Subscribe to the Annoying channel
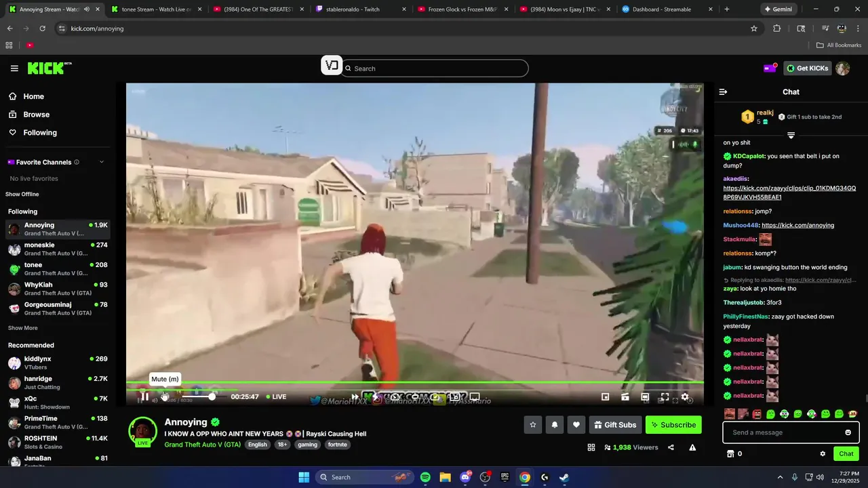This screenshot has width=868, height=488. pos(673,425)
